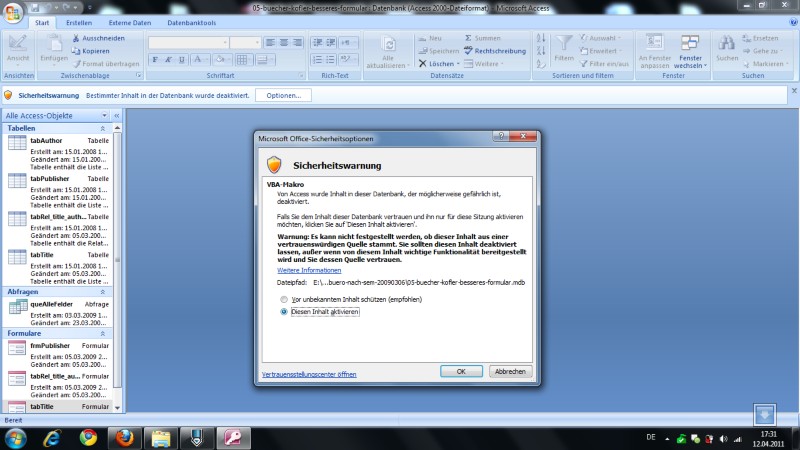Select queAlleFelder query
Screen dimensions: 800x450
pos(58,313)
